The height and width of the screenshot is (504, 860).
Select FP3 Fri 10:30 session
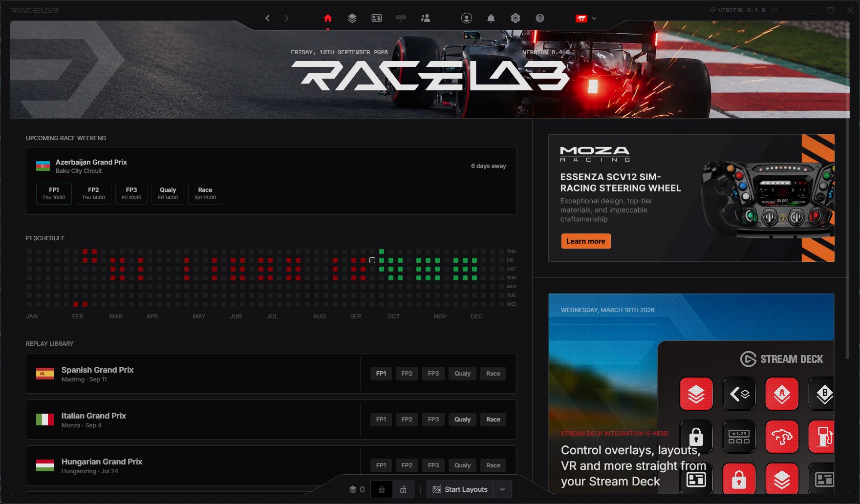pyautogui.click(x=131, y=193)
